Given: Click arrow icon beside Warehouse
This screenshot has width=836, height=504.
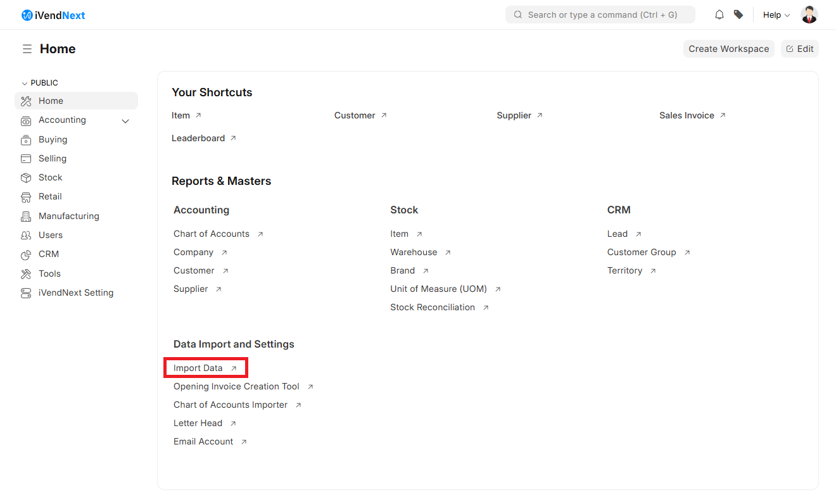Looking at the screenshot, I should (x=448, y=252).
